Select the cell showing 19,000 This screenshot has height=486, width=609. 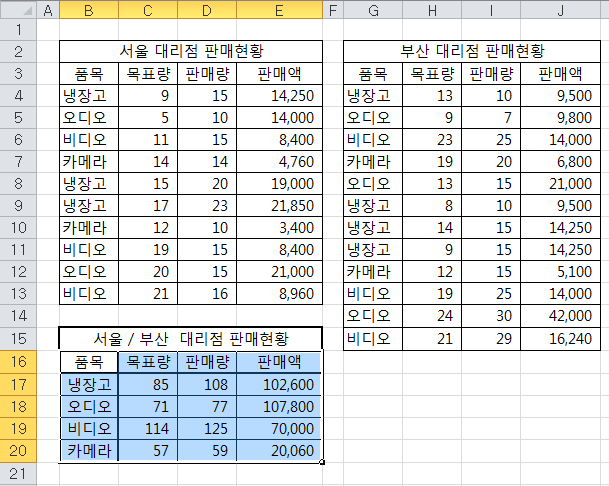coord(280,183)
